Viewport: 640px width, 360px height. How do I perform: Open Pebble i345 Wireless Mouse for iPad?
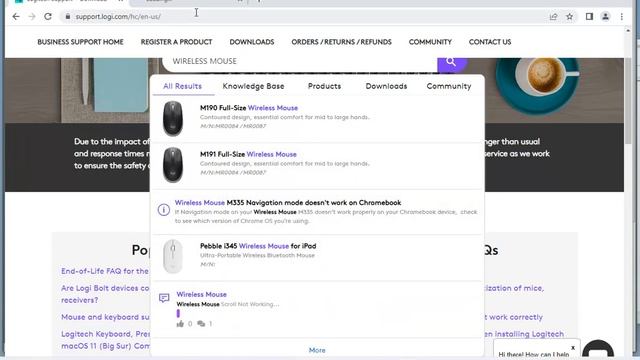pyautogui.click(x=258, y=246)
